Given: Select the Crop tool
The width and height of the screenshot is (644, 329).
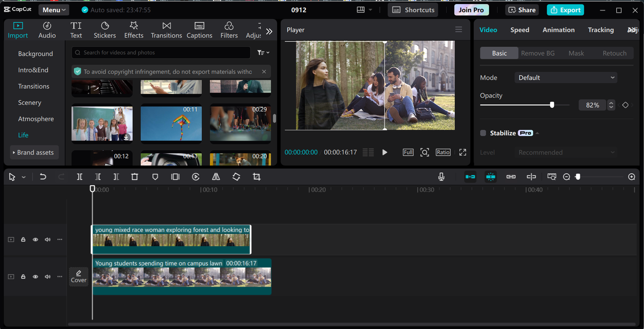Looking at the screenshot, I should click(257, 177).
